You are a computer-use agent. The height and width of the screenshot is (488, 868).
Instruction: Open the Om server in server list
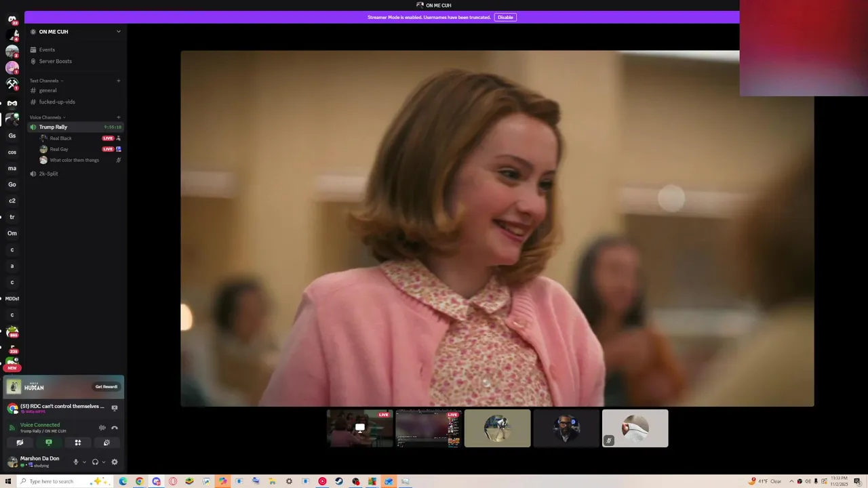point(12,233)
